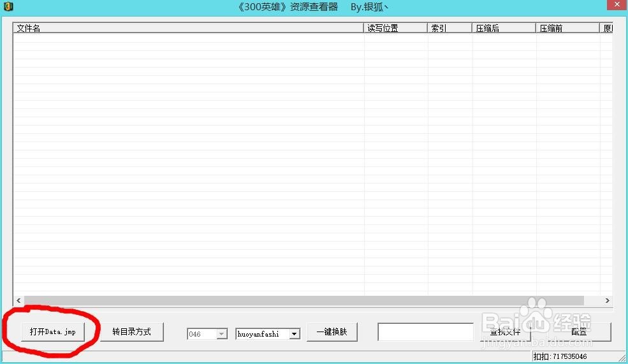Click the window resize grip in the status bar corner

622,358
